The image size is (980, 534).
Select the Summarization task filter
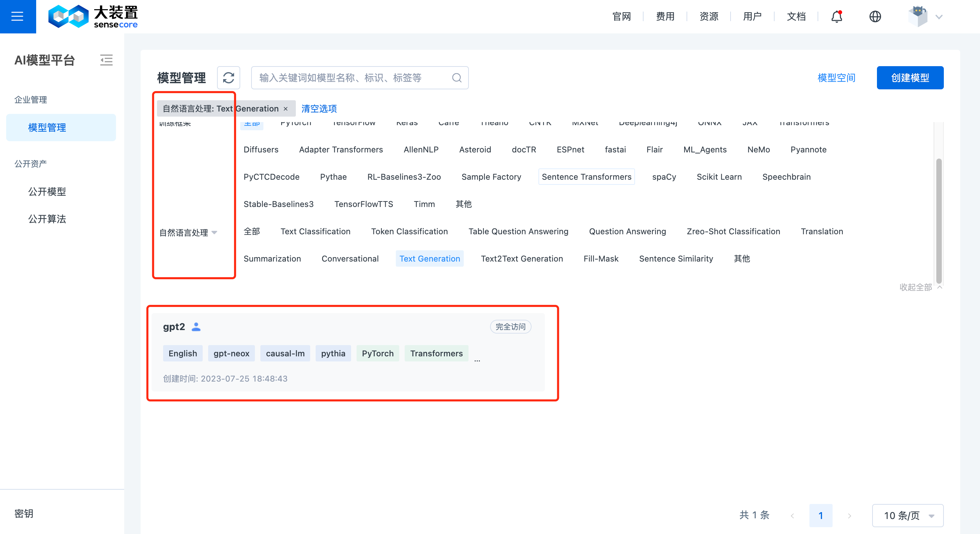272,259
